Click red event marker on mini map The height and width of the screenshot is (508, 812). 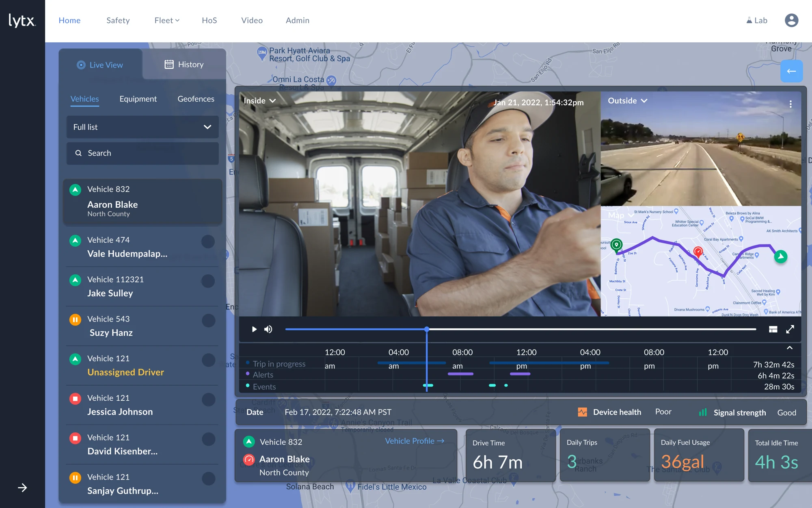click(x=698, y=252)
